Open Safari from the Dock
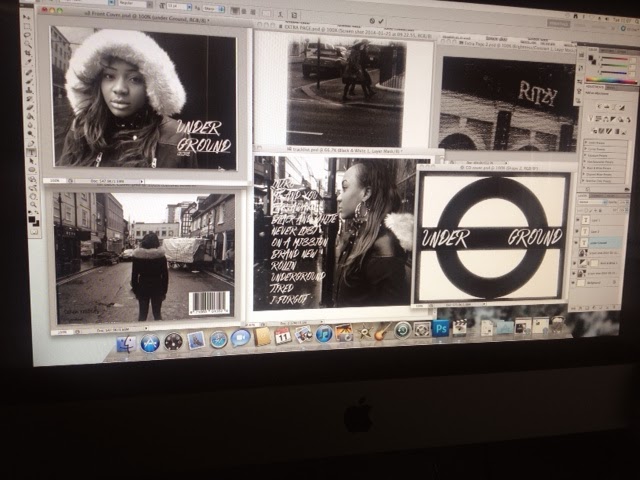The width and height of the screenshot is (640, 480). (219, 339)
